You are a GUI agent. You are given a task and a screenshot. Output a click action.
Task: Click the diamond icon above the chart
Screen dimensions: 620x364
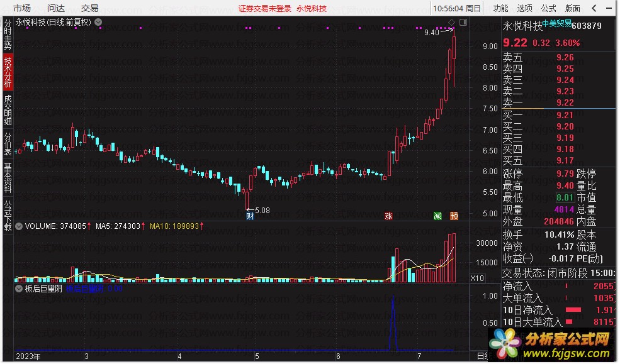point(452,22)
